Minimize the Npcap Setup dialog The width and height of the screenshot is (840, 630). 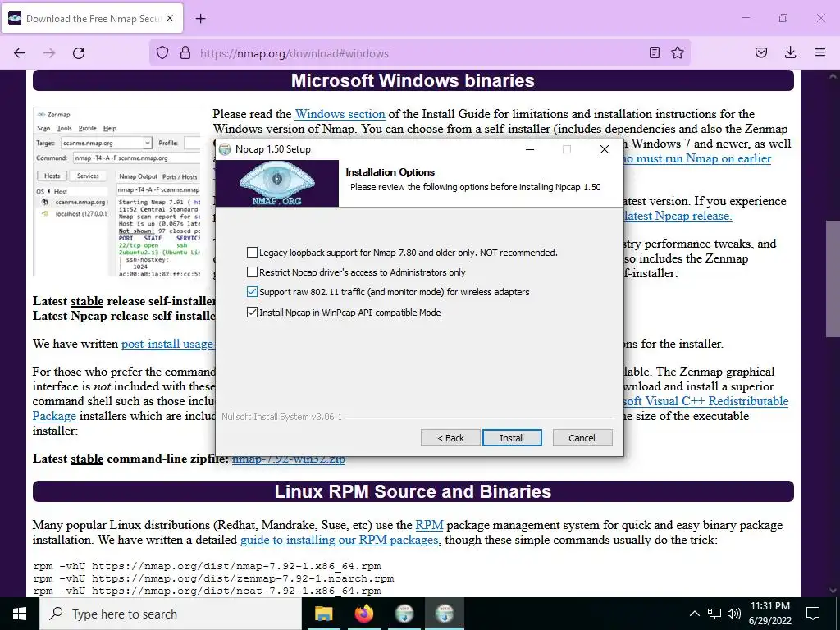click(530, 149)
